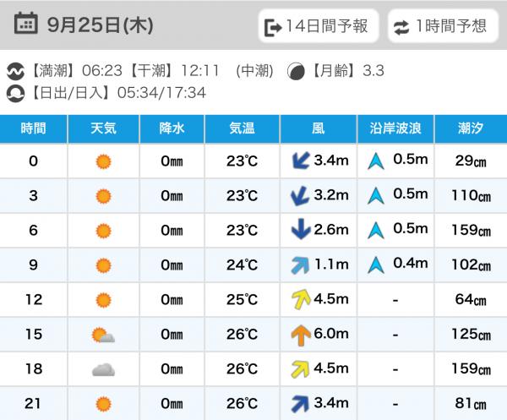The width and height of the screenshot is (507, 420).
Task: Click the wave direction arrow at 0.4m
Action: [x=376, y=265]
